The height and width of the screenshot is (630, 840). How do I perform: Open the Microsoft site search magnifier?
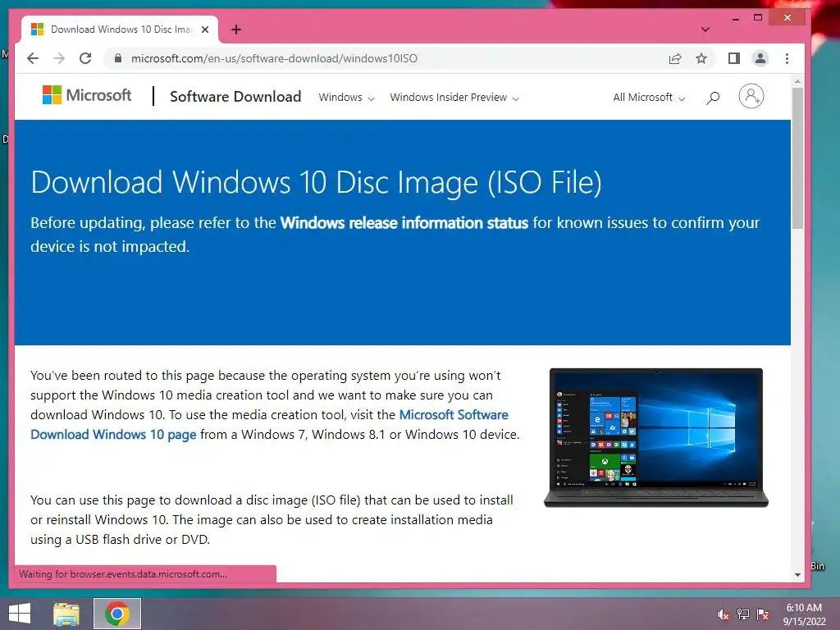(713, 98)
